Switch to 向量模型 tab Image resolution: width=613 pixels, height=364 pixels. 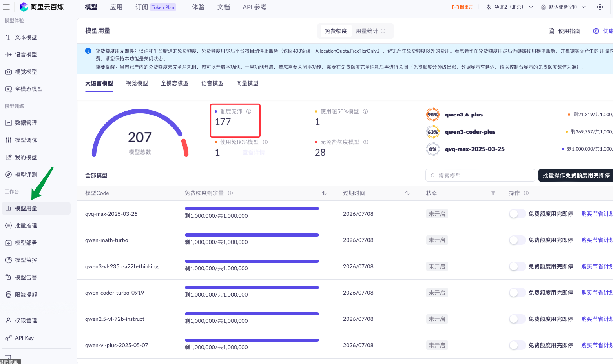[x=247, y=83]
